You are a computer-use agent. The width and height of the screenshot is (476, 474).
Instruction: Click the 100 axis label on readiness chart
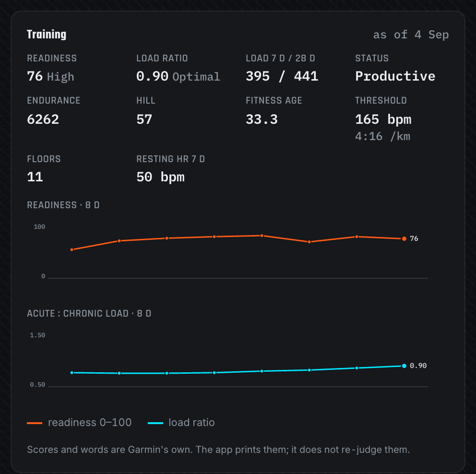point(39,227)
